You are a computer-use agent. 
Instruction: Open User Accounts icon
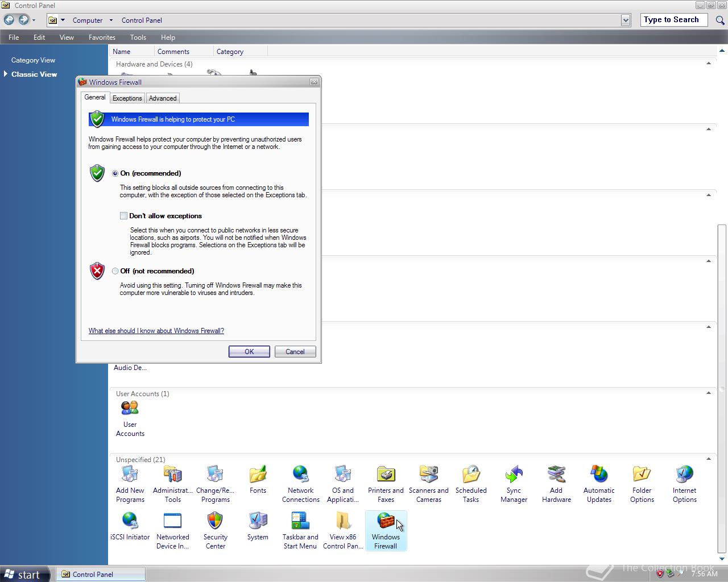(130, 418)
